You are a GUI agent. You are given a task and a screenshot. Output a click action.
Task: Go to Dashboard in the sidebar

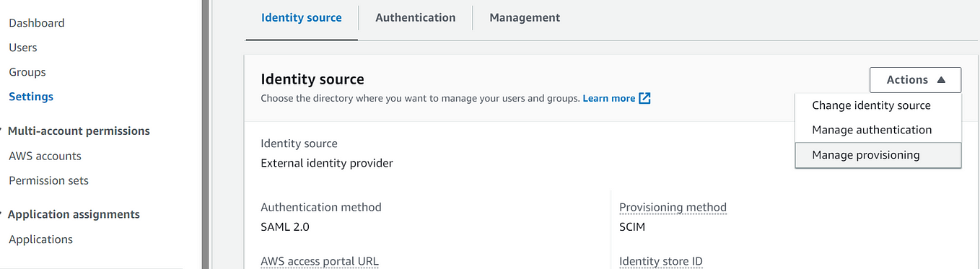pyautogui.click(x=37, y=23)
